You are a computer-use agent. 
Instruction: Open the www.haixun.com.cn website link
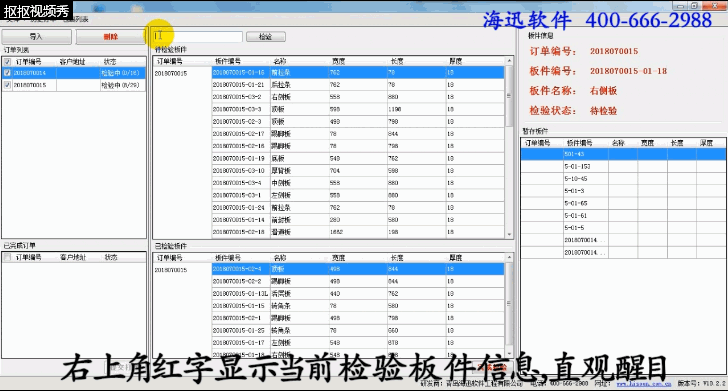(644, 384)
